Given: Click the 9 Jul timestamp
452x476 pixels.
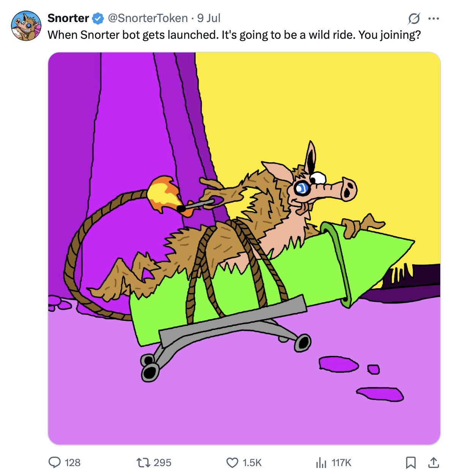Looking at the screenshot, I should coord(209,18).
